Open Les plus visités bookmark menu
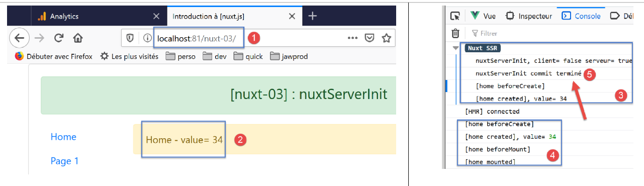Screen dimensions: 644x186 (129, 56)
